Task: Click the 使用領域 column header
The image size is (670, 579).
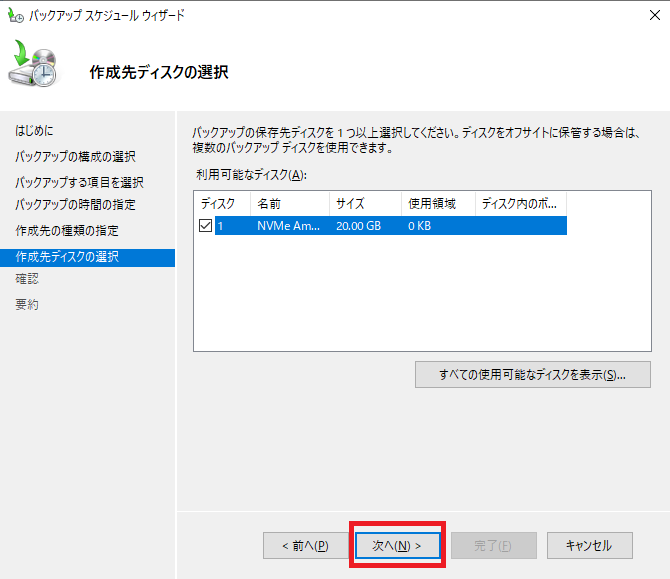Action: (437, 203)
